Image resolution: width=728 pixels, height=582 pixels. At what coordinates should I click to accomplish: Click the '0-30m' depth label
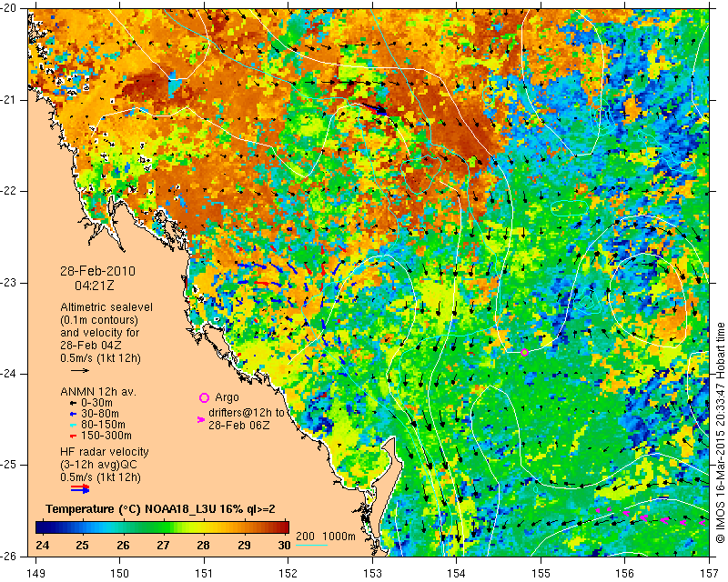point(96,403)
